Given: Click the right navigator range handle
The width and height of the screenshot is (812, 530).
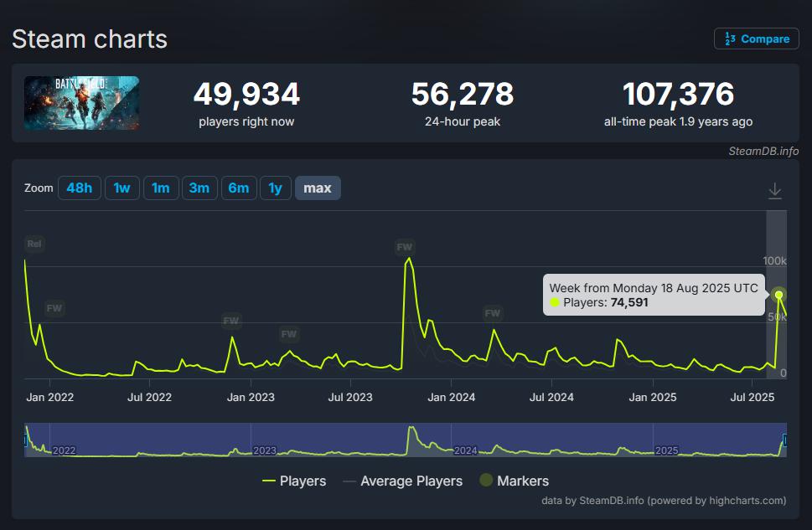Looking at the screenshot, I should (x=785, y=440).
